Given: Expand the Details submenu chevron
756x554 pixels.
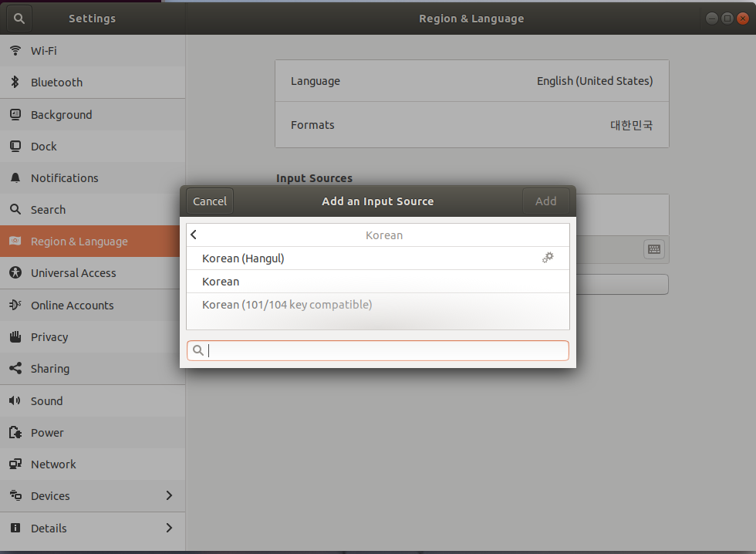Looking at the screenshot, I should point(169,528).
